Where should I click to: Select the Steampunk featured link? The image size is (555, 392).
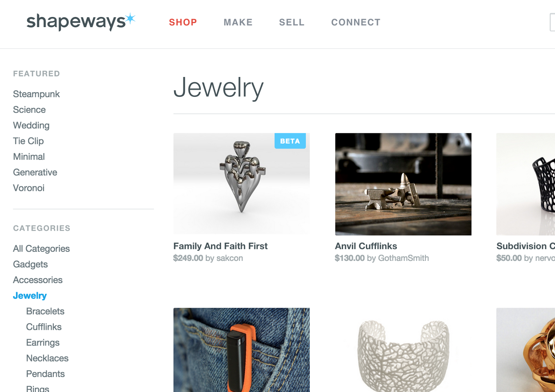point(36,94)
